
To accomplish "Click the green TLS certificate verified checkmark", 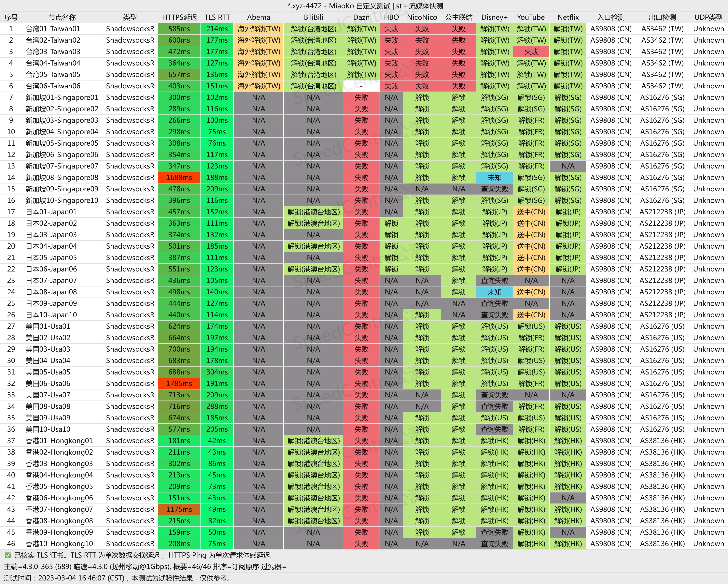I will pos(8,555).
